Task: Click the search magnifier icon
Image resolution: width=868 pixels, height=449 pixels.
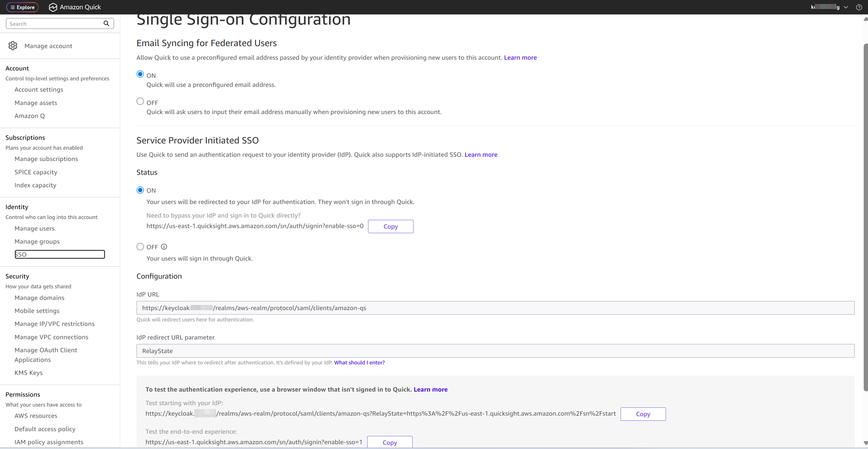Action: tap(106, 24)
